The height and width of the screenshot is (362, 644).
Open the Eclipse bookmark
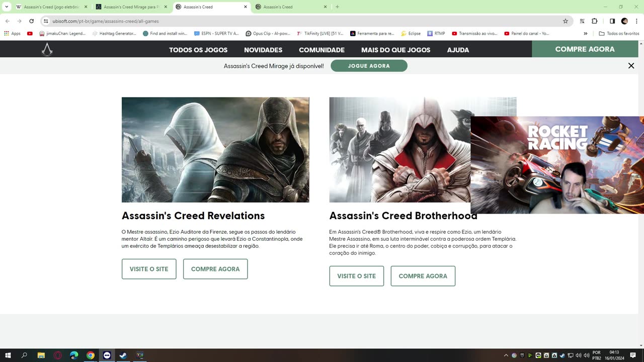pyautogui.click(x=411, y=34)
